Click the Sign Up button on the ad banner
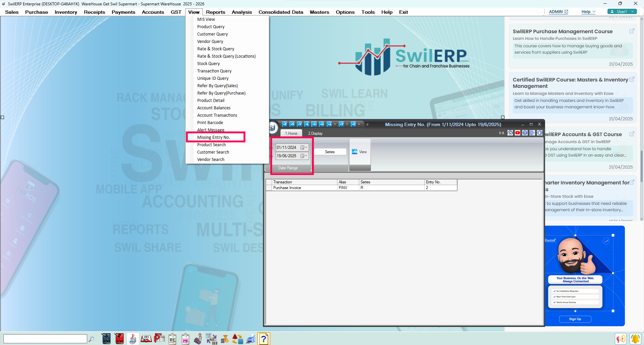Screen dimensions: 644x345 (x=575, y=319)
